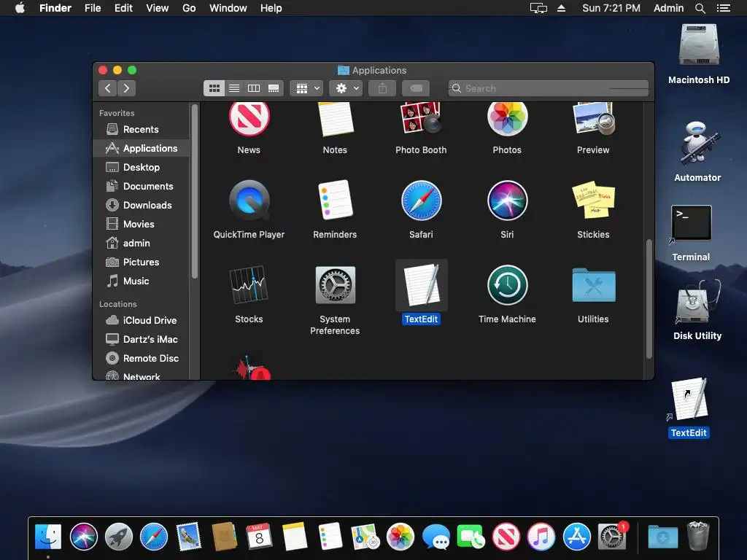This screenshot has width=747, height=560.
Task: Click the Admin user menu
Action: pos(668,8)
